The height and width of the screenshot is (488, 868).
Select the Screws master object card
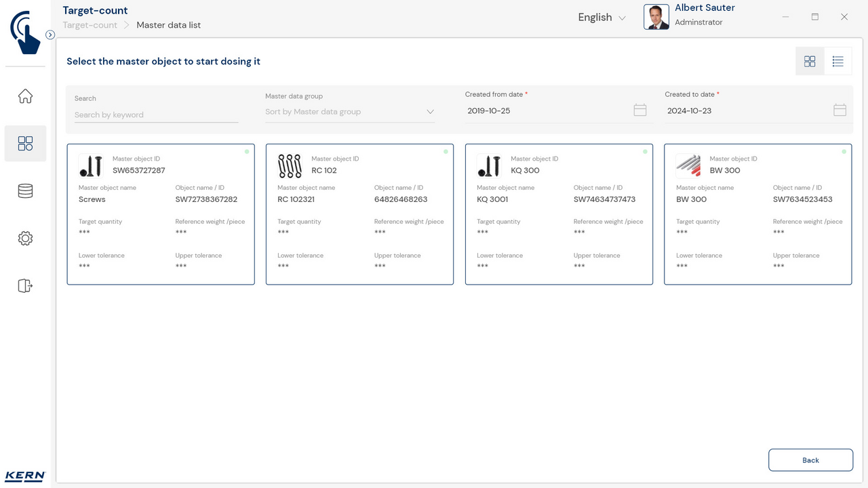(161, 214)
